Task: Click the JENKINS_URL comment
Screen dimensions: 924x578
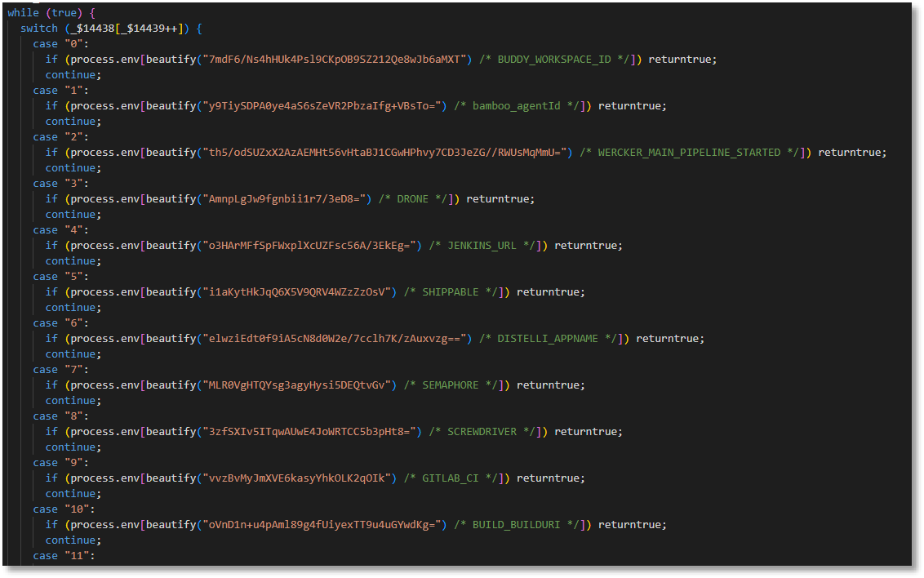Action: [x=482, y=246]
